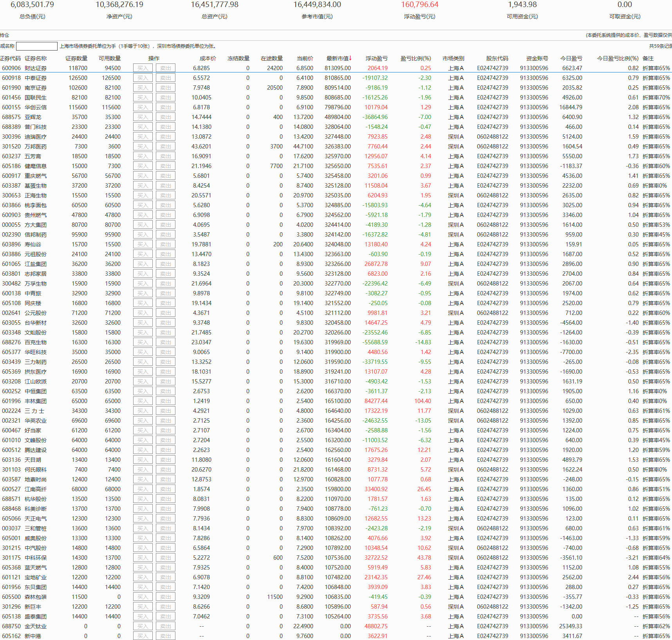Click 卖出 button for stock 002390

(166, 235)
